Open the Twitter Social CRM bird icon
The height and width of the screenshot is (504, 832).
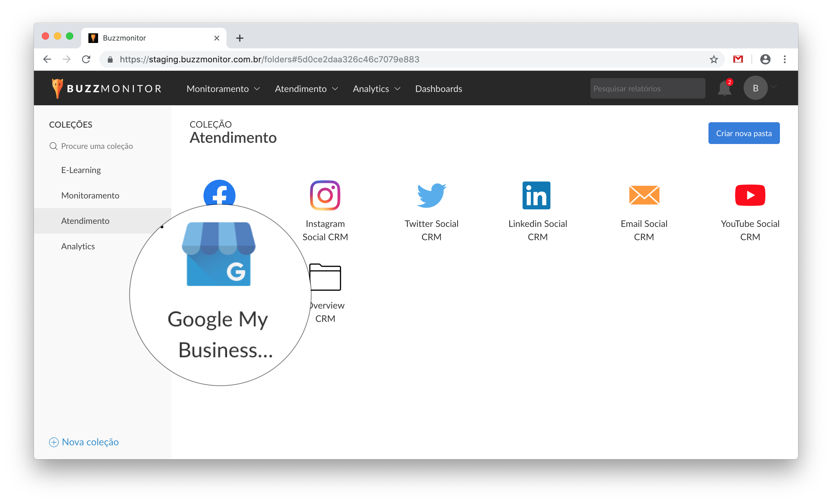[431, 195]
